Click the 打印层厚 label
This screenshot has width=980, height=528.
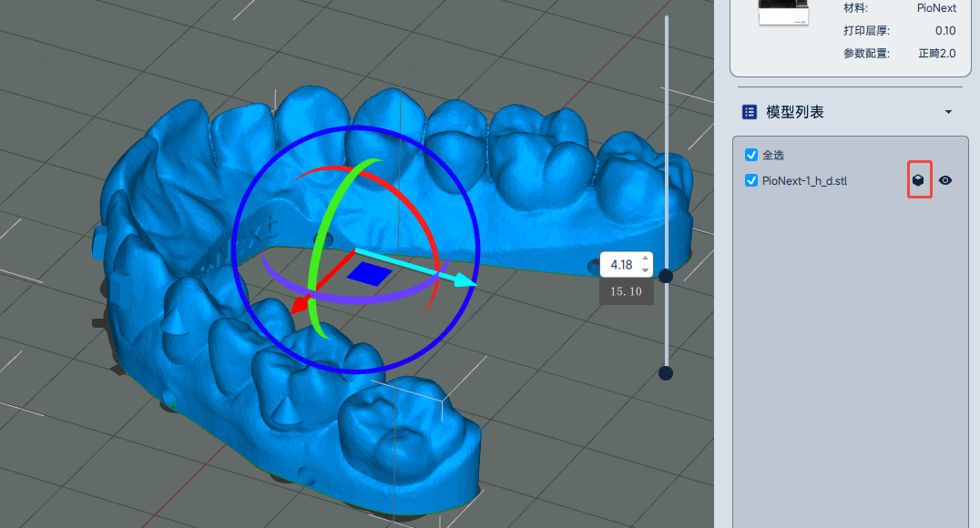tap(866, 31)
